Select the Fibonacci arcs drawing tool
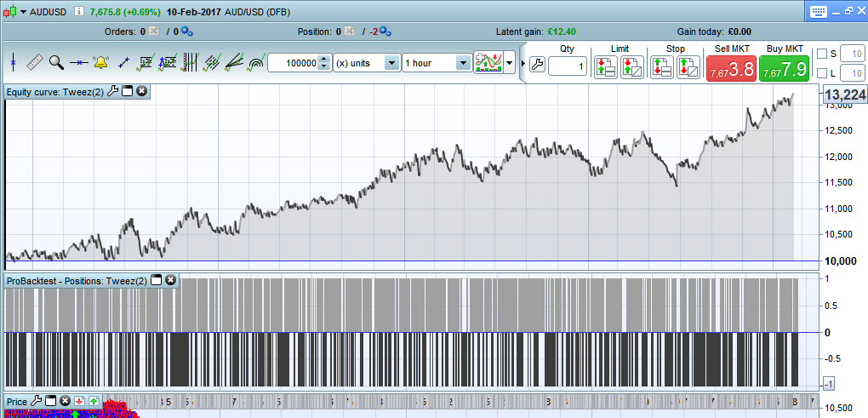The width and height of the screenshot is (868, 418). click(x=256, y=62)
